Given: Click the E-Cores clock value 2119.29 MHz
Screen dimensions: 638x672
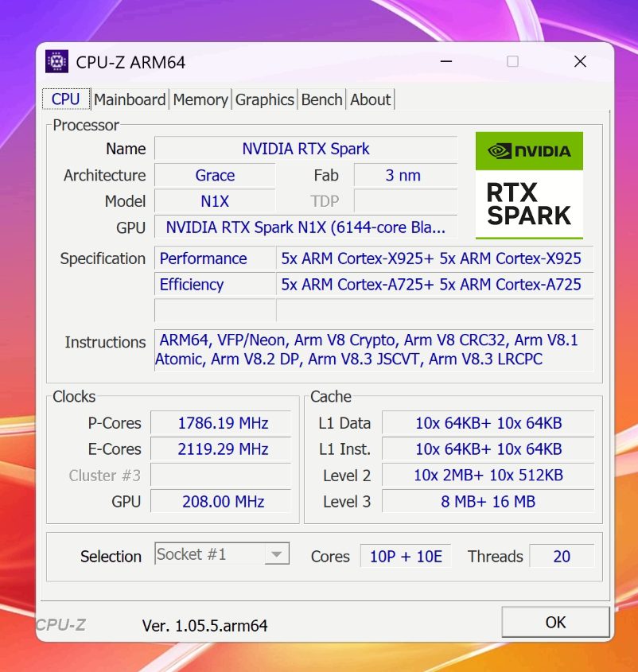Looking at the screenshot, I should click(x=223, y=449).
